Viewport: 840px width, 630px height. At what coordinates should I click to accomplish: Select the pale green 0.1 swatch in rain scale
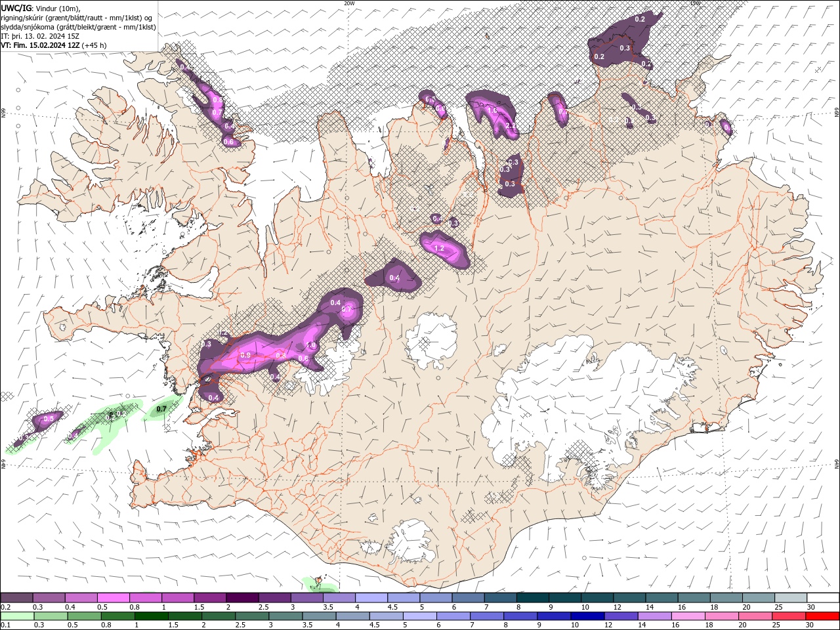17,616
